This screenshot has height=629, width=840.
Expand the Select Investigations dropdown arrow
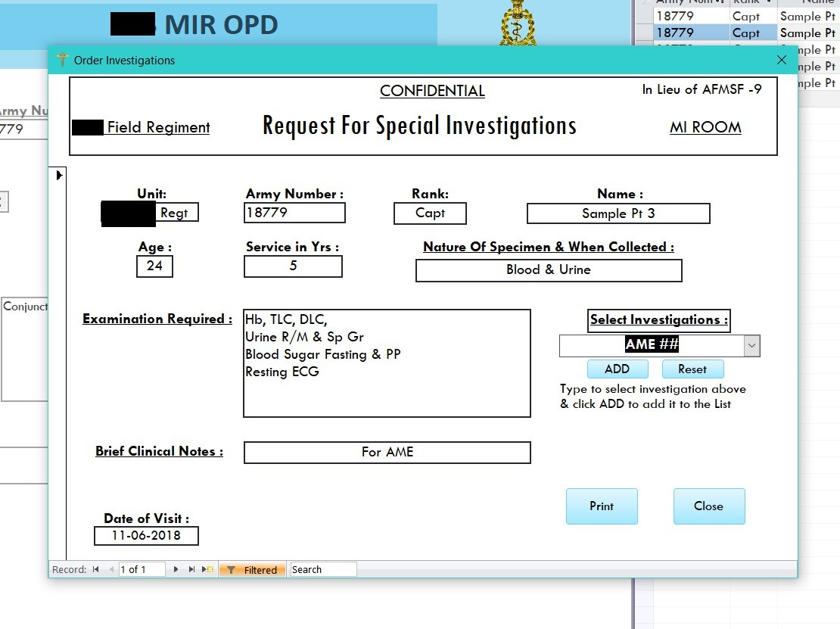click(751, 346)
